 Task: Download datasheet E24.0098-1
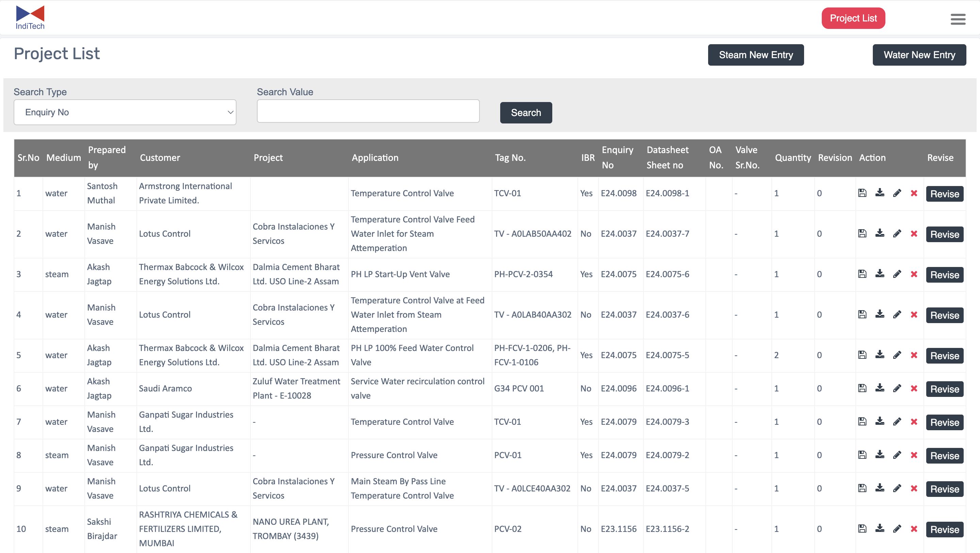[880, 193]
